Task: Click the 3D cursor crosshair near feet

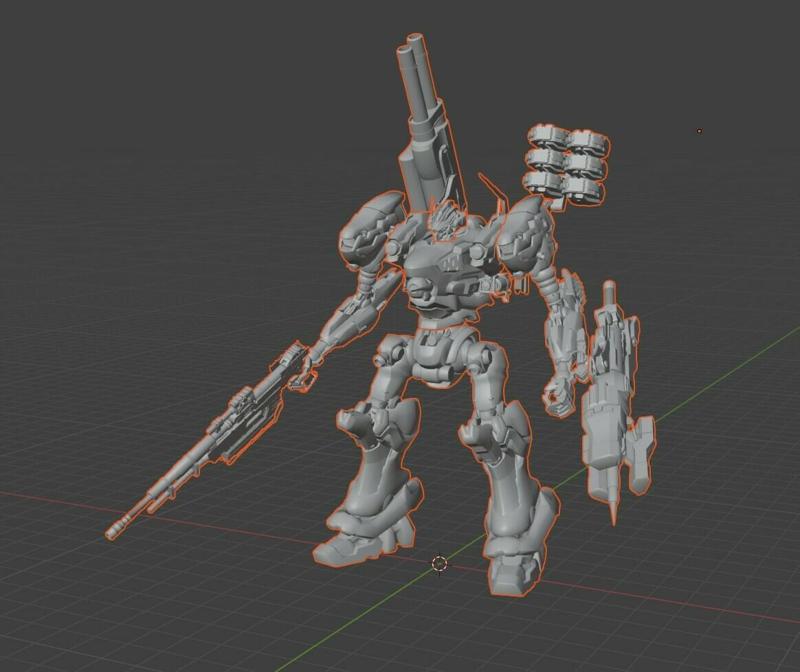Action: [439, 564]
